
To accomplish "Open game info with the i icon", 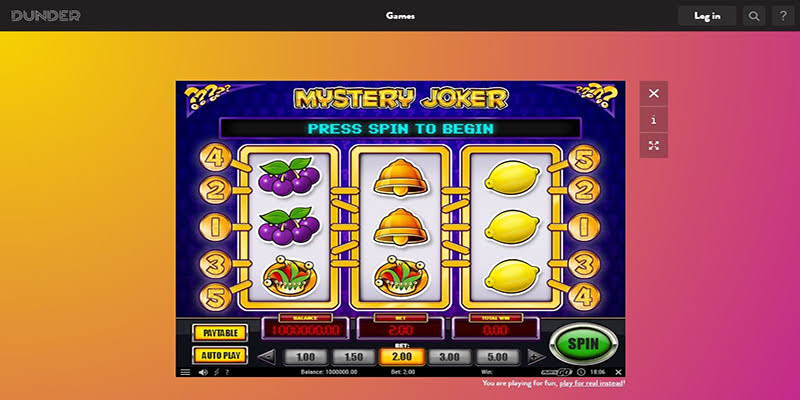I will (x=654, y=120).
